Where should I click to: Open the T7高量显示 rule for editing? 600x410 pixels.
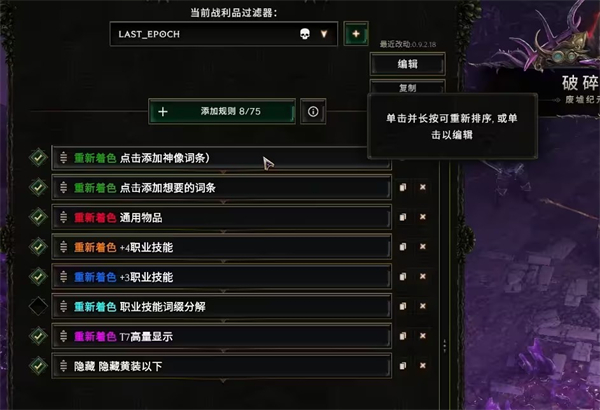click(x=222, y=336)
